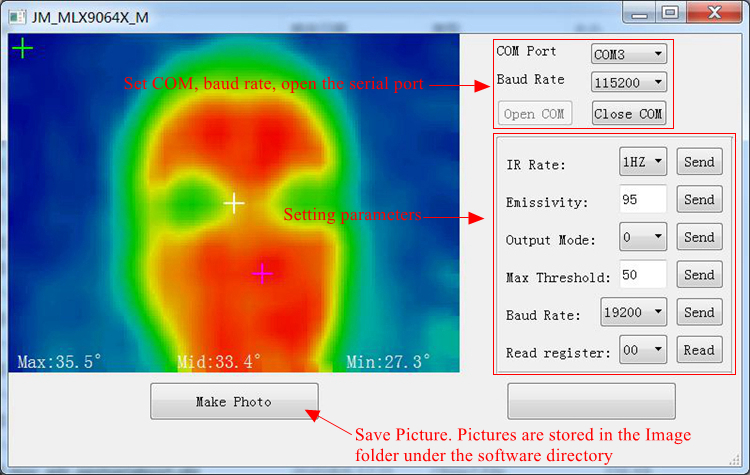This screenshot has width=750, height=475.
Task: Click the Read button for register
Action: click(x=699, y=350)
